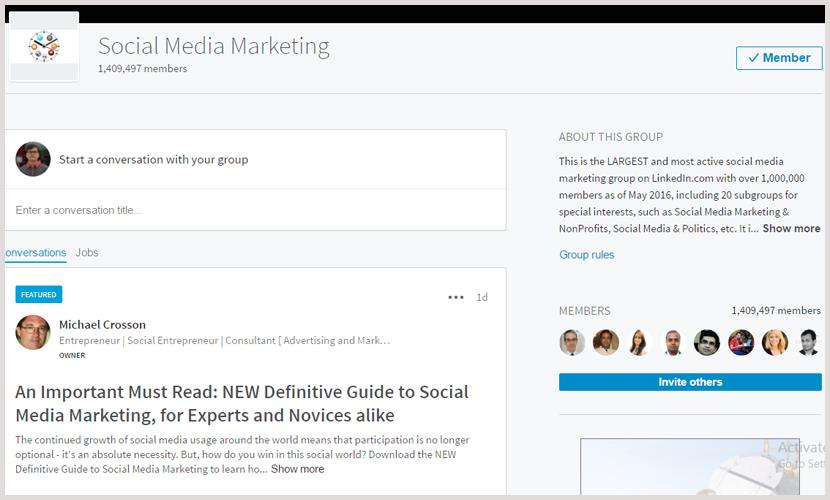Expand About This Group with Show more
Screen dimensions: 830x500
pos(791,229)
